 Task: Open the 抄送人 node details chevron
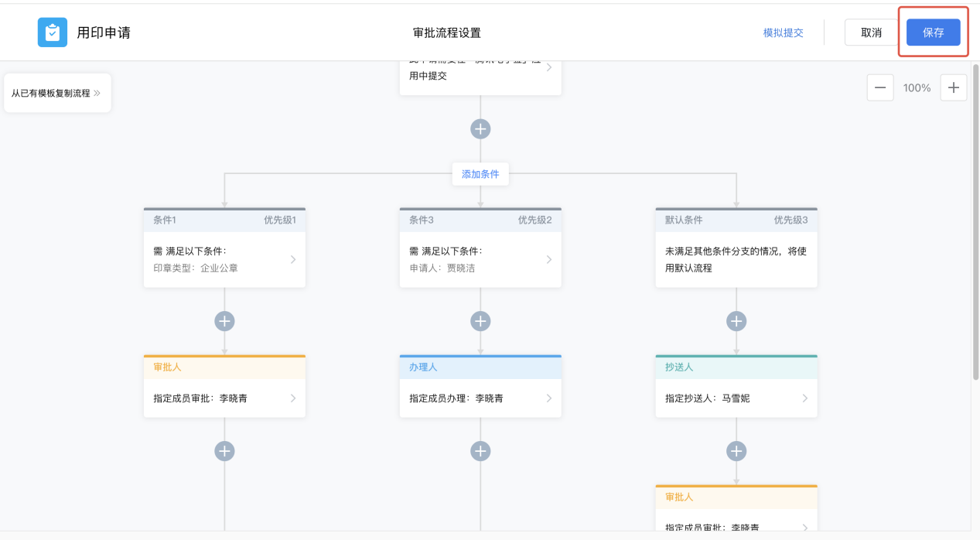click(806, 398)
